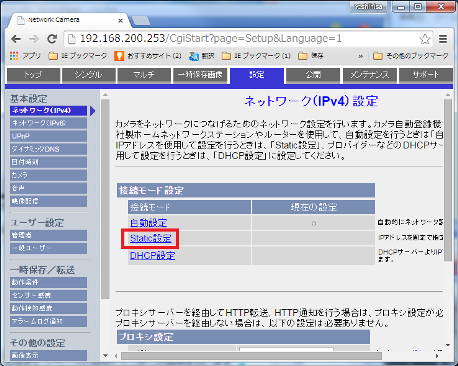458x366 pixels.
Task: Reload the page with refresh icon
Action: tap(52, 39)
